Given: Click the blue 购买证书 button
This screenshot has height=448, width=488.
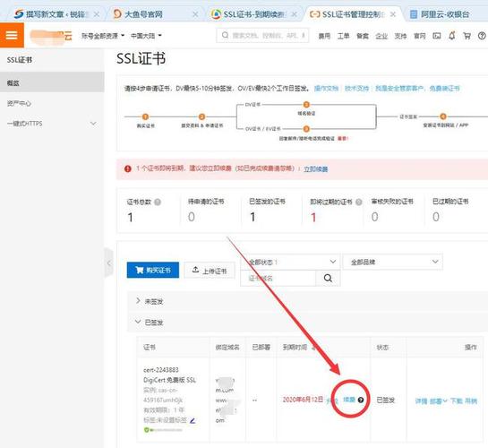Looking at the screenshot, I should [x=153, y=270].
